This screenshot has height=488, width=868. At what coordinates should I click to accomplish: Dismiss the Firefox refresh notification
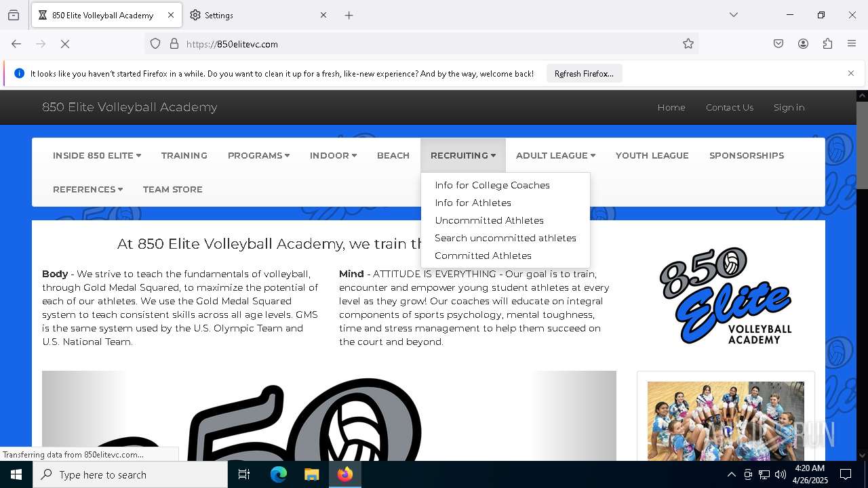851,73
